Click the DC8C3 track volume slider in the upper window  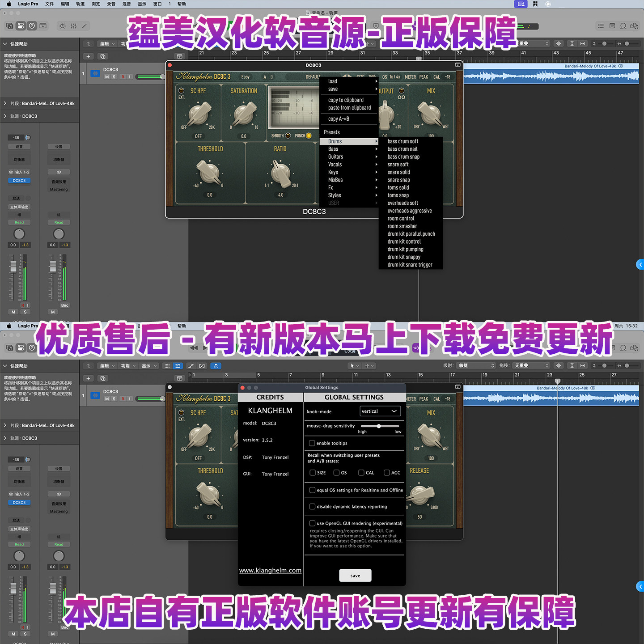point(150,77)
